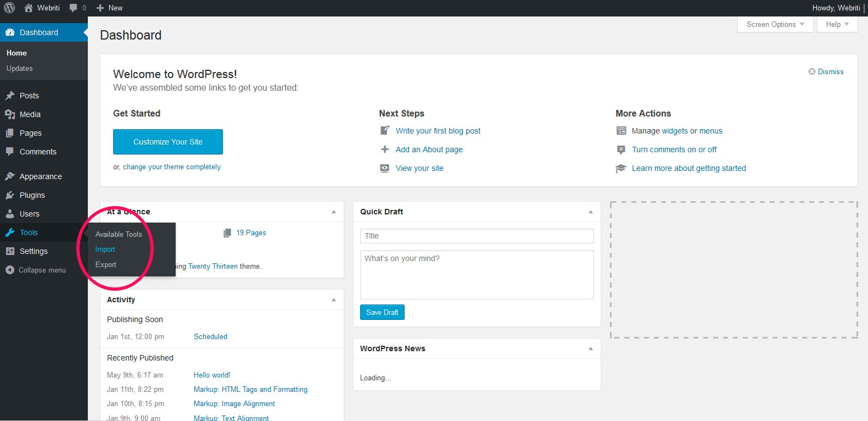
Task: Click the WordPress logo in the admin bar
Action: [x=9, y=8]
